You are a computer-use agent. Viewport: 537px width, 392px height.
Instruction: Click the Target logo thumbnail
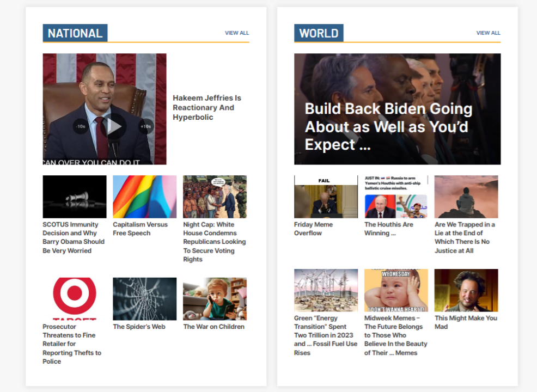pos(75,298)
